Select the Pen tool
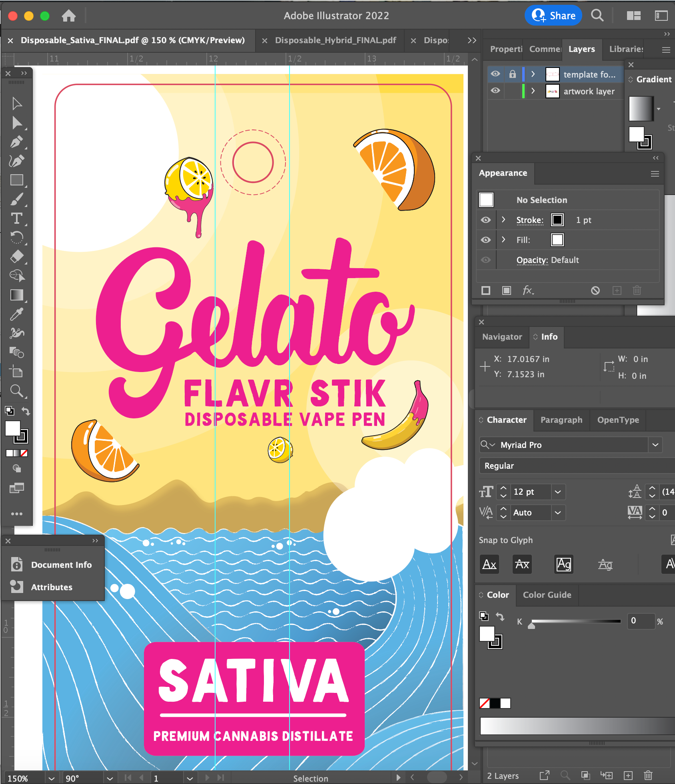This screenshot has height=784, width=675. click(x=17, y=142)
